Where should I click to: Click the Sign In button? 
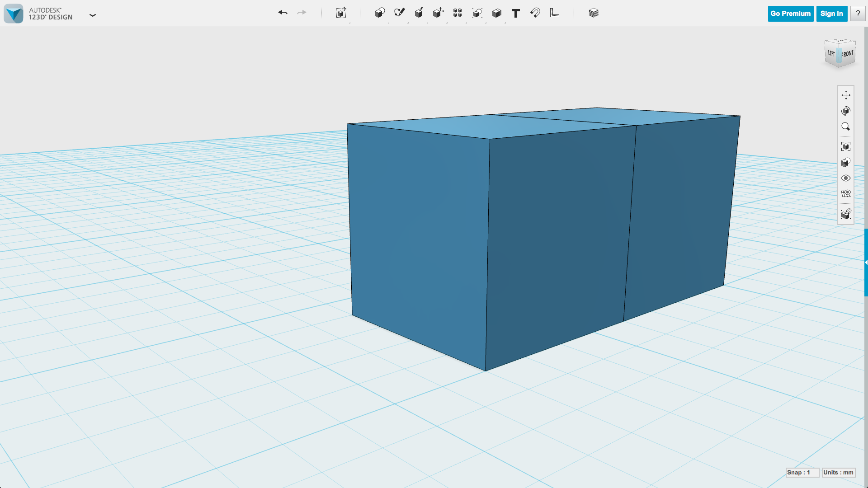pos(831,13)
